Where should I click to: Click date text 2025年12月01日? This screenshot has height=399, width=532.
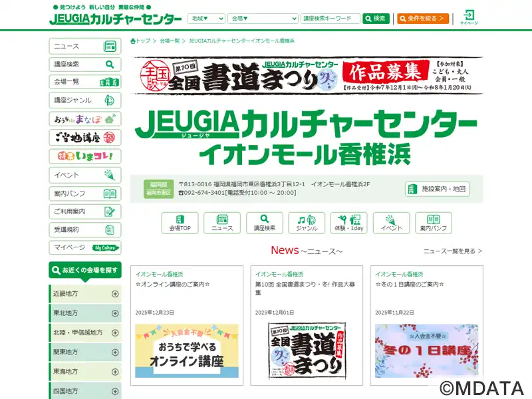pos(275,313)
